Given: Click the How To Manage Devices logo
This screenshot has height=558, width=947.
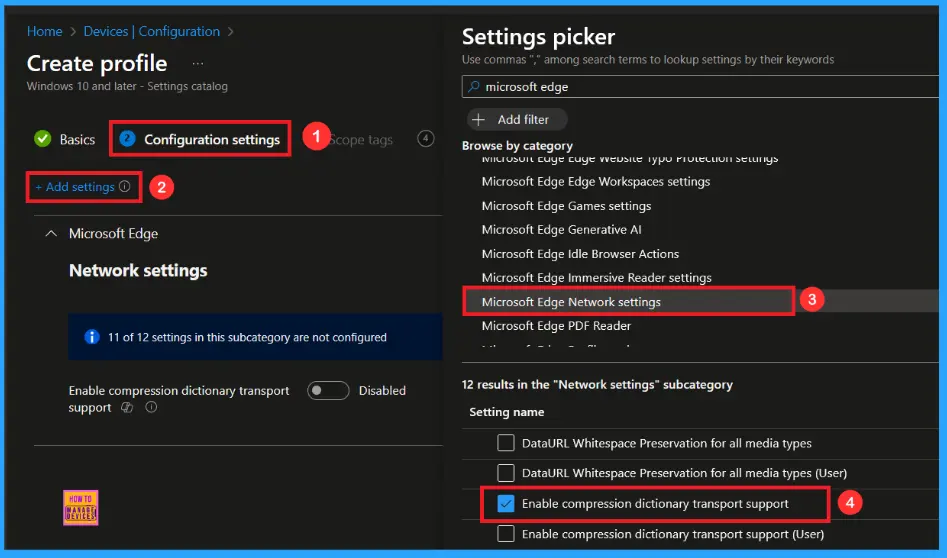Looking at the screenshot, I should click(80, 507).
